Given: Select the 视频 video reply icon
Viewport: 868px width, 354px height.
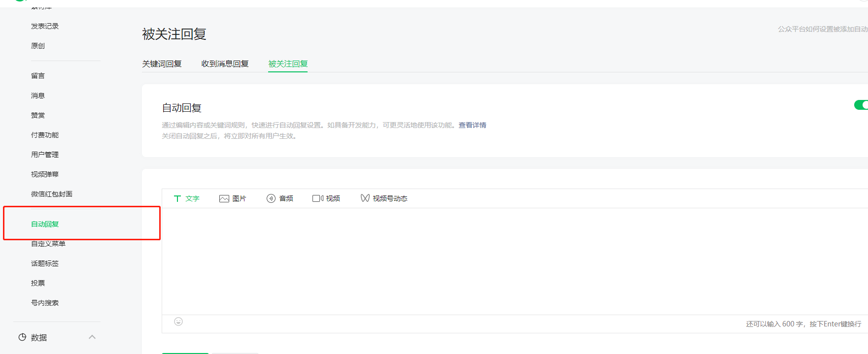Looking at the screenshot, I should pos(318,198).
